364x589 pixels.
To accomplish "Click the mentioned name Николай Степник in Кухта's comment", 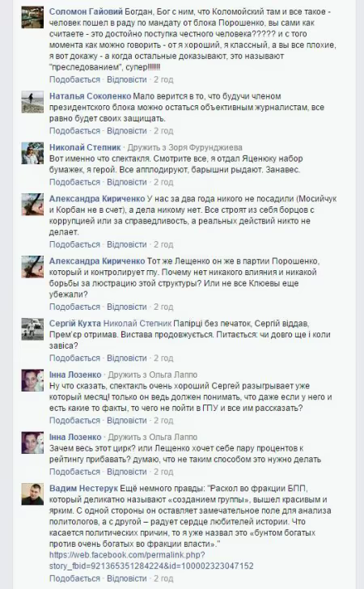I will click(x=138, y=324).
